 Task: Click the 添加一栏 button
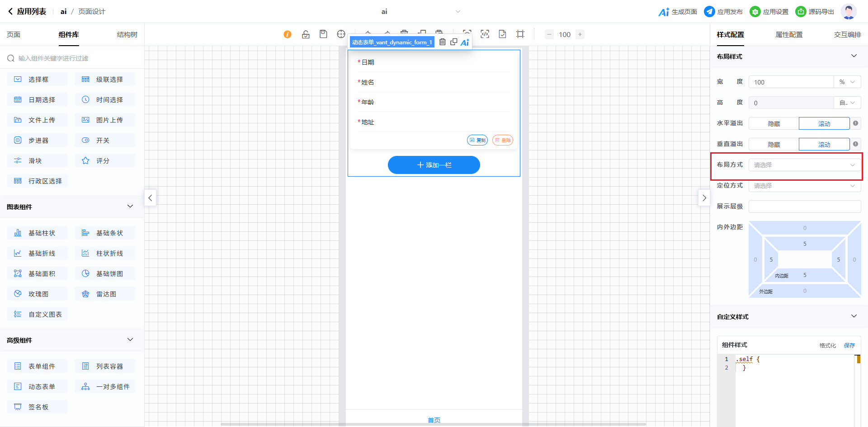point(434,165)
